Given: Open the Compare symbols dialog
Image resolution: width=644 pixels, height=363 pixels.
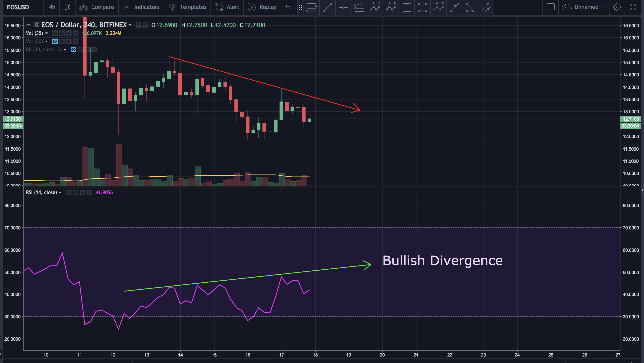Looking at the screenshot, I should click(x=96, y=7).
